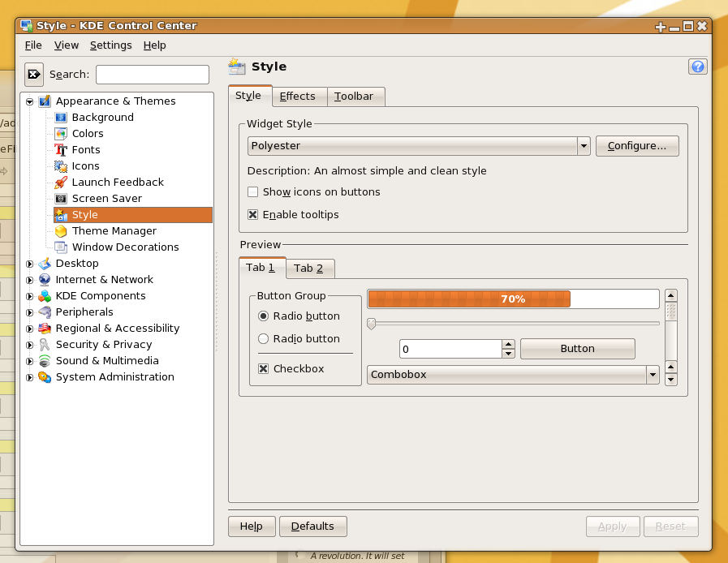Screen dimensions: 728x563
Task: Click the disabled Reset button
Action: [671, 526]
